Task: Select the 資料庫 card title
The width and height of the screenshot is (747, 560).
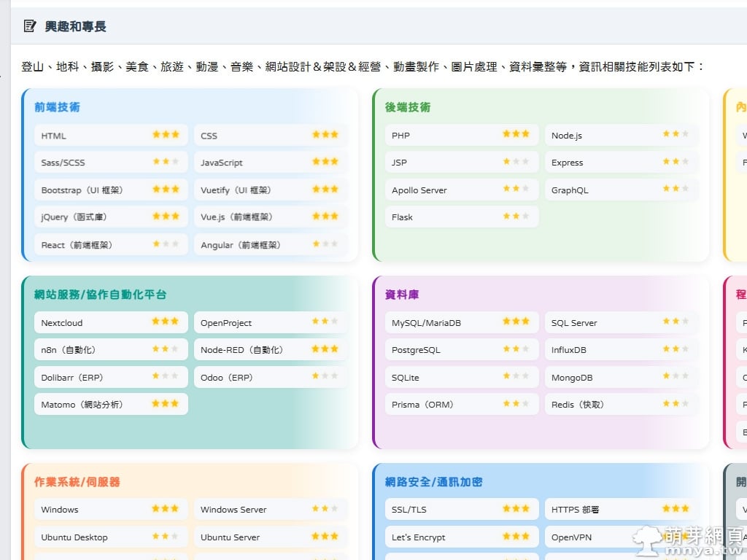Action: click(402, 295)
